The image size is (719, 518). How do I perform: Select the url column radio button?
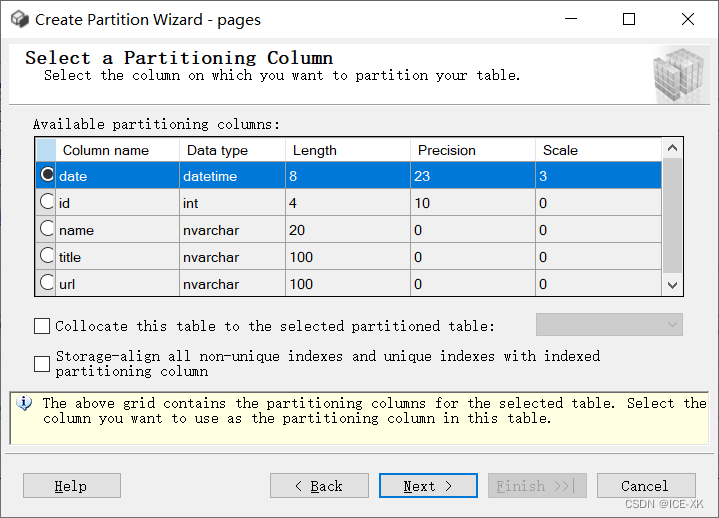47,283
